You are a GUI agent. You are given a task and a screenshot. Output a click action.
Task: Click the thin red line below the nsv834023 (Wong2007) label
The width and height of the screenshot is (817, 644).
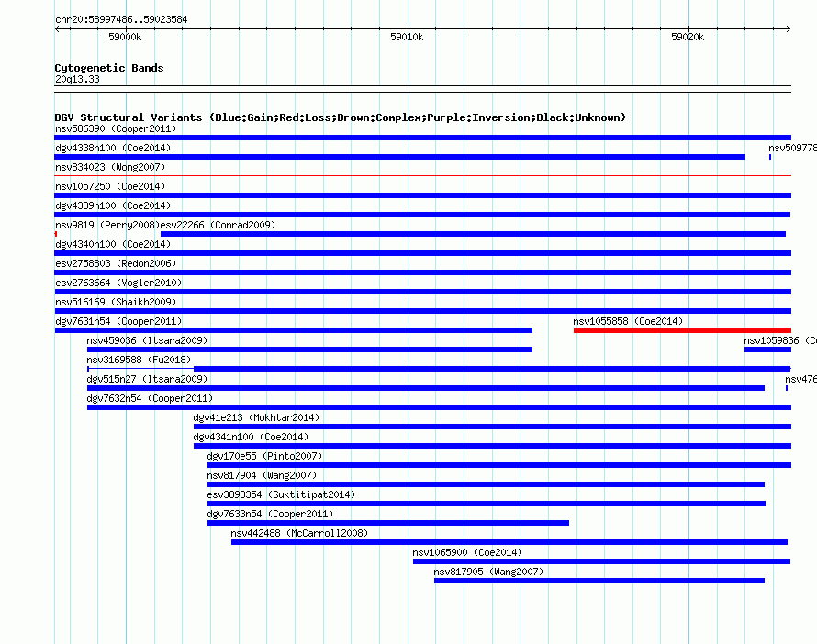[422, 176]
